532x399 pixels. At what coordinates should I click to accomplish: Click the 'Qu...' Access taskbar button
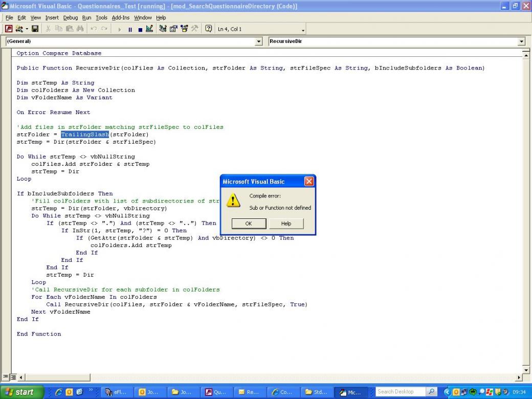(216, 392)
